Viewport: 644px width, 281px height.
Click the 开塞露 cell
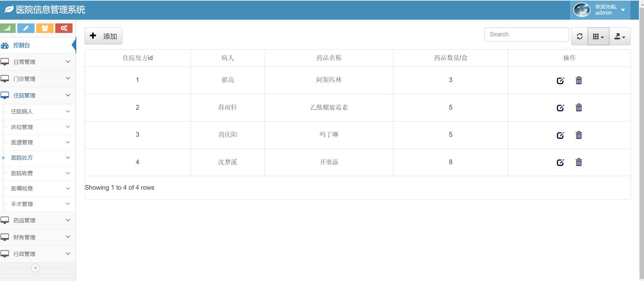[x=329, y=162]
